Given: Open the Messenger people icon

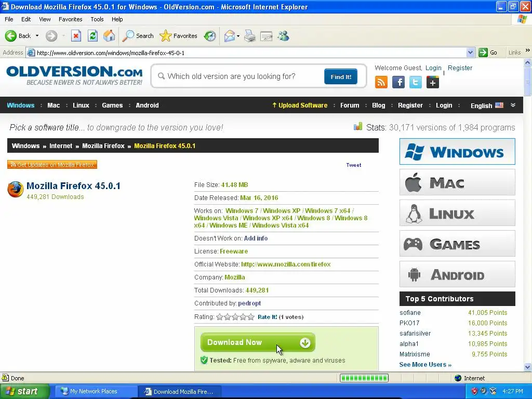Looking at the screenshot, I should coord(283,36).
